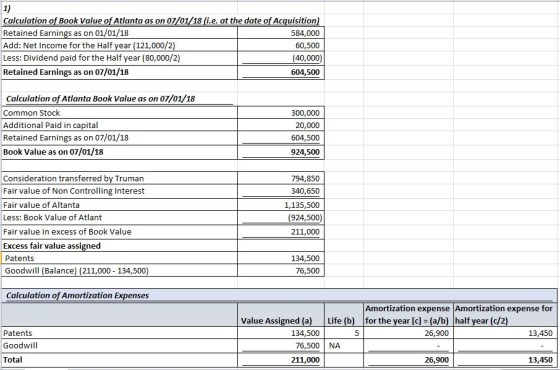
Task: Click the 60,500 net income cell
Action: (x=281, y=45)
